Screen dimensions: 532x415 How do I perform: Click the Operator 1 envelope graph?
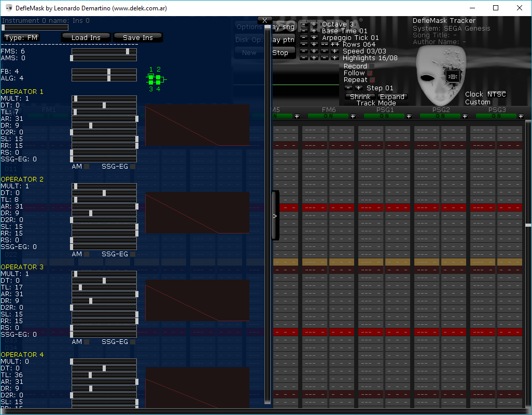(198, 126)
